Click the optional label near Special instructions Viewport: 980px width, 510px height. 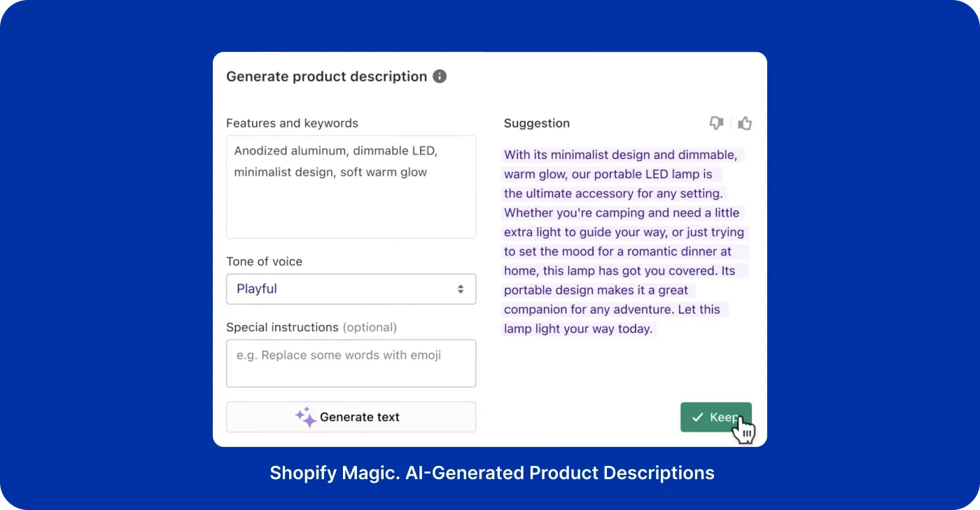370,327
